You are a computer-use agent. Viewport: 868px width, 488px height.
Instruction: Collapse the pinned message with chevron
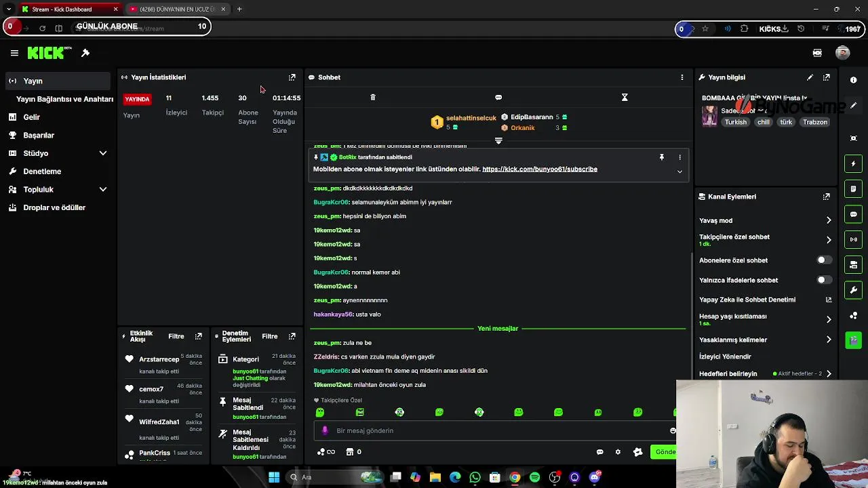click(x=679, y=171)
